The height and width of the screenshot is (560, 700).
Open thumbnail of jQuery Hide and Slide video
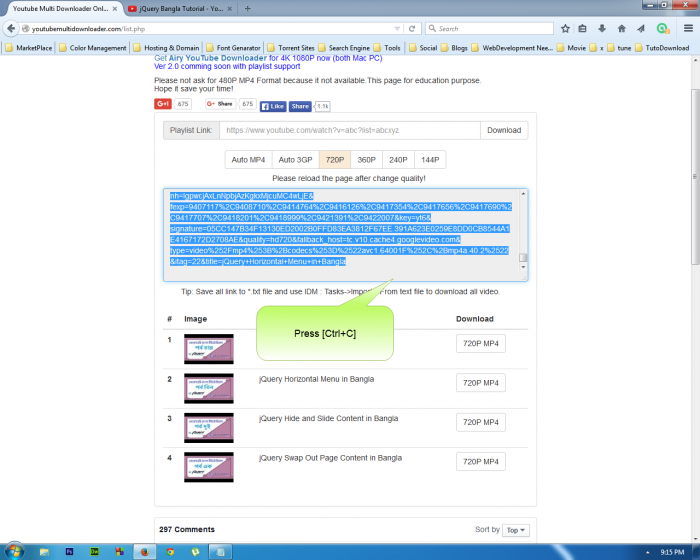click(x=209, y=428)
